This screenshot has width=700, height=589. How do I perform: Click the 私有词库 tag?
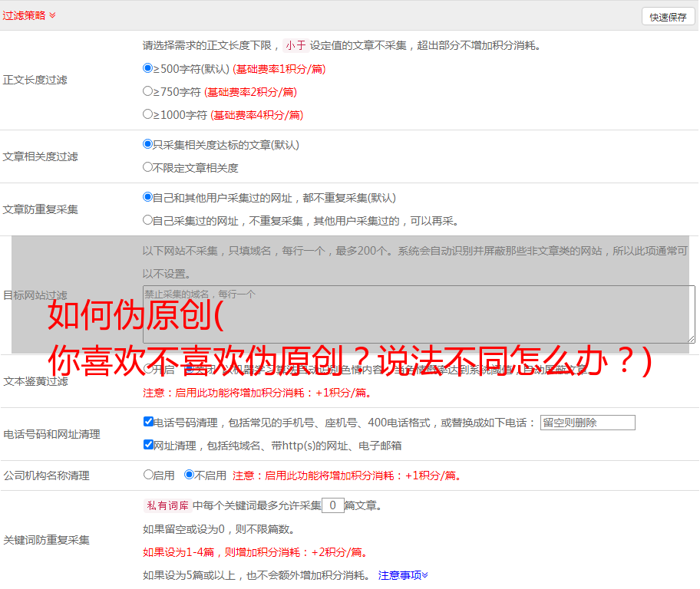tap(167, 505)
